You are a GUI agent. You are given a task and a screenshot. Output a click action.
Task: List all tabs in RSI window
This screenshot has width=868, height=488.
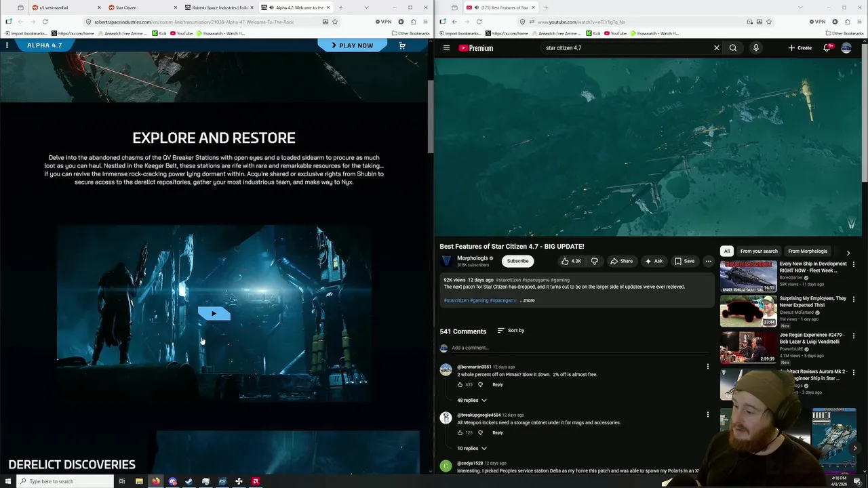366,7
